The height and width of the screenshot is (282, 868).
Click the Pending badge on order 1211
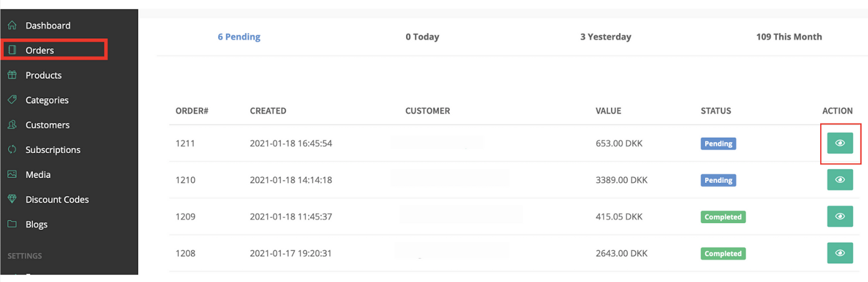(718, 144)
